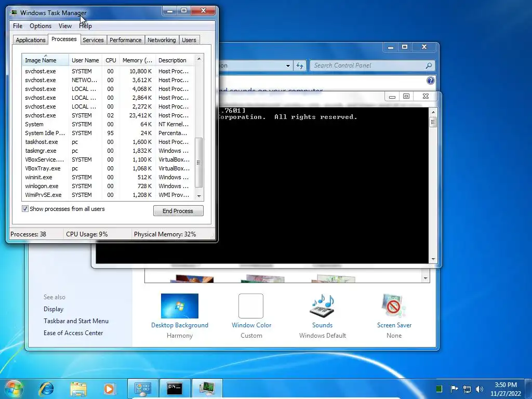Sort by the User Name column header
Screen dimensions: 532x399
pos(85,60)
